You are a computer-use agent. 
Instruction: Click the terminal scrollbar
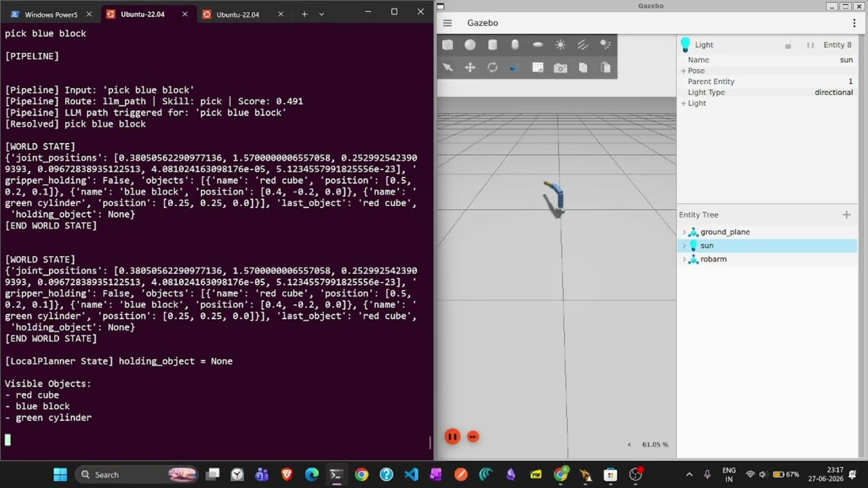click(x=430, y=443)
